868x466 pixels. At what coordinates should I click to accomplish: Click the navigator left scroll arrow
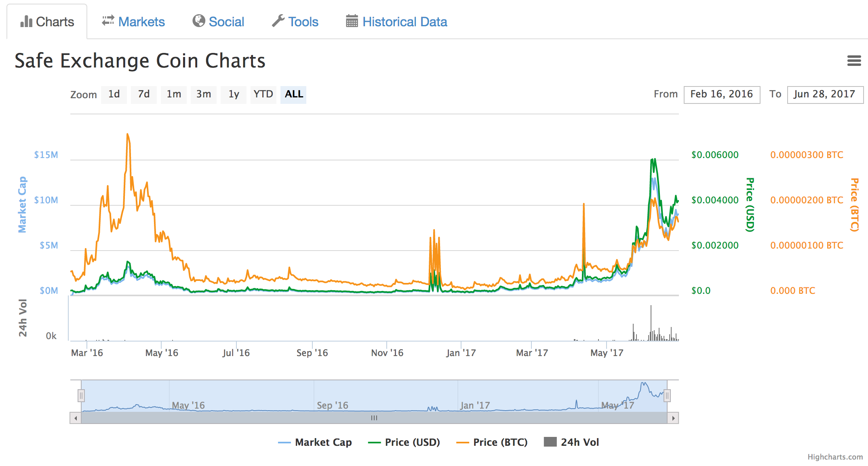click(x=76, y=418)
